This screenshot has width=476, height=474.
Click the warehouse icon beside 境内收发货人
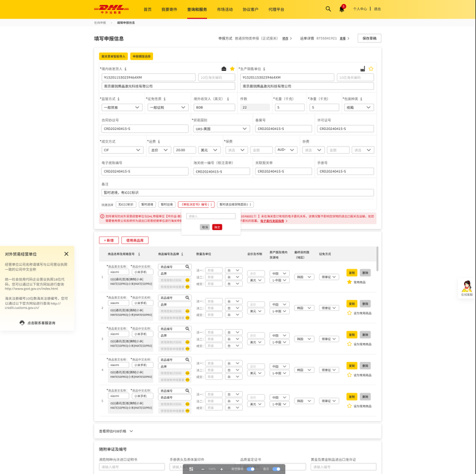pyautogui.click(x=224, y=68)
